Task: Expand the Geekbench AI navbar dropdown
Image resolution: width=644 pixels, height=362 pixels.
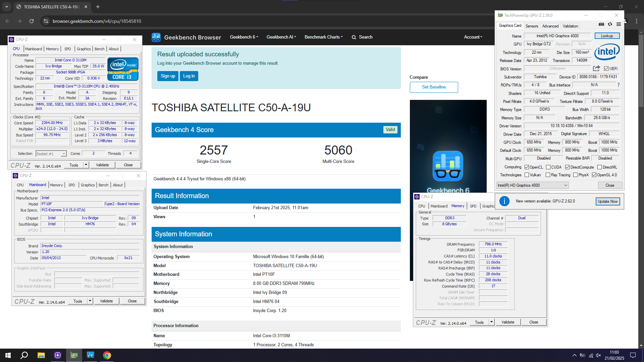Action: click(x=281, y=37)
